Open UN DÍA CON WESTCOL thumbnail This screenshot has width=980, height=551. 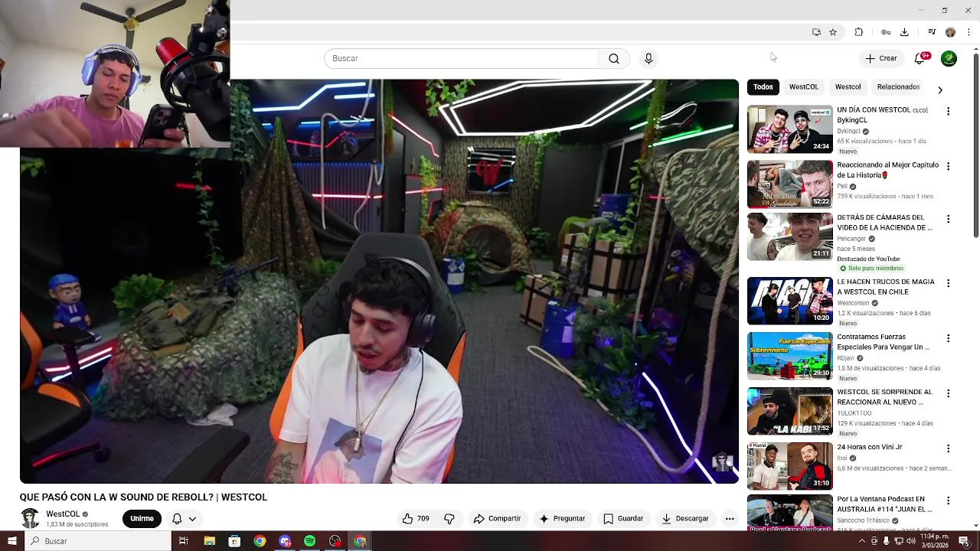[789, 129]
